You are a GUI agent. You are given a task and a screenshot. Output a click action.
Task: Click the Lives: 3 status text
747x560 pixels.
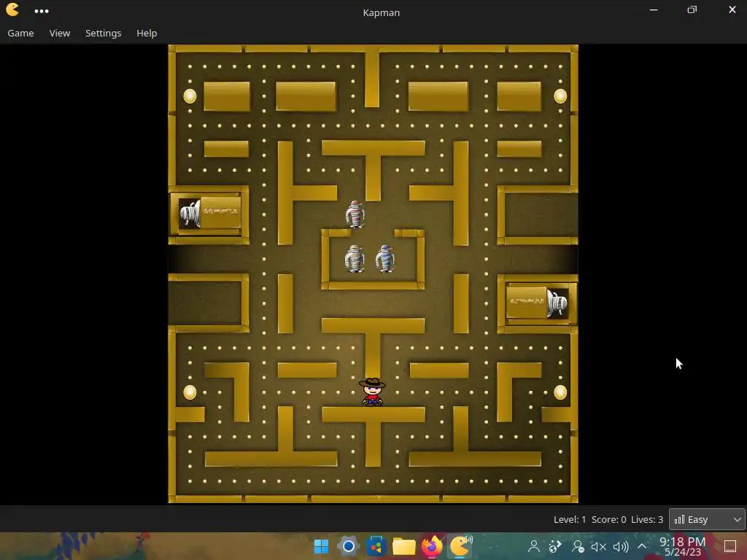[x=647, y=519]
